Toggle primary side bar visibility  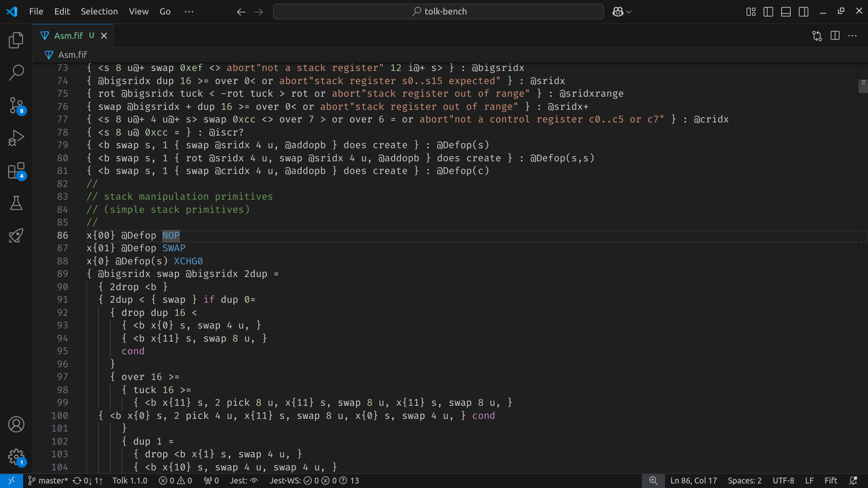pos(768,12)
